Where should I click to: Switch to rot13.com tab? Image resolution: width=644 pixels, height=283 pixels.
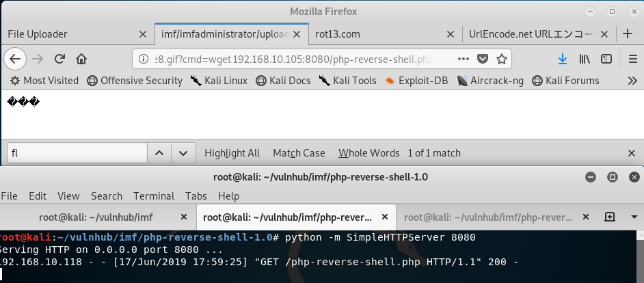(x=384, y=34)
